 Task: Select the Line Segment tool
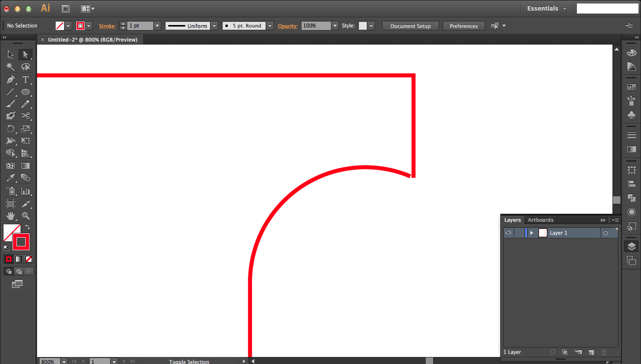coord(11,92)
